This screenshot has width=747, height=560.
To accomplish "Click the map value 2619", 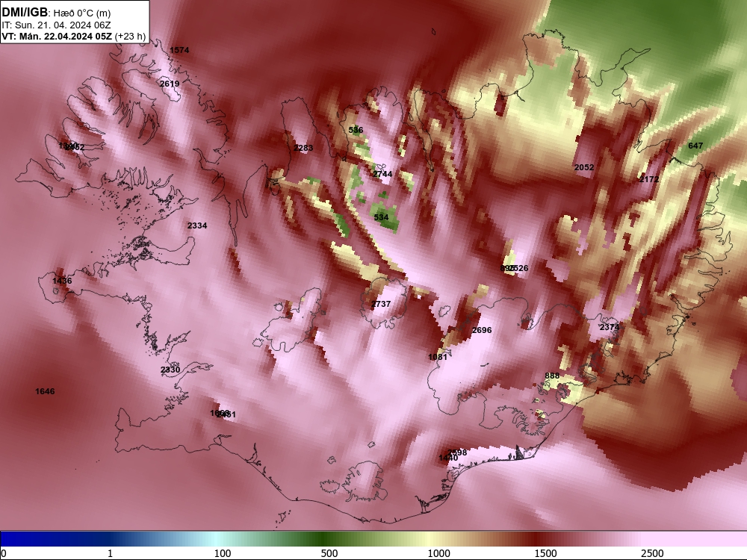I will (x=170, y=84).
